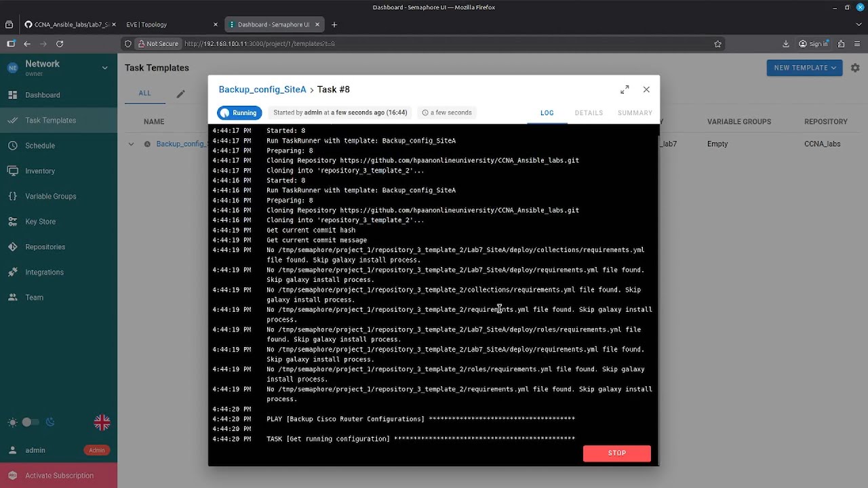868x488 pixels.
Task: Select Task Templates sidebar item
Action: coord(58,121)
